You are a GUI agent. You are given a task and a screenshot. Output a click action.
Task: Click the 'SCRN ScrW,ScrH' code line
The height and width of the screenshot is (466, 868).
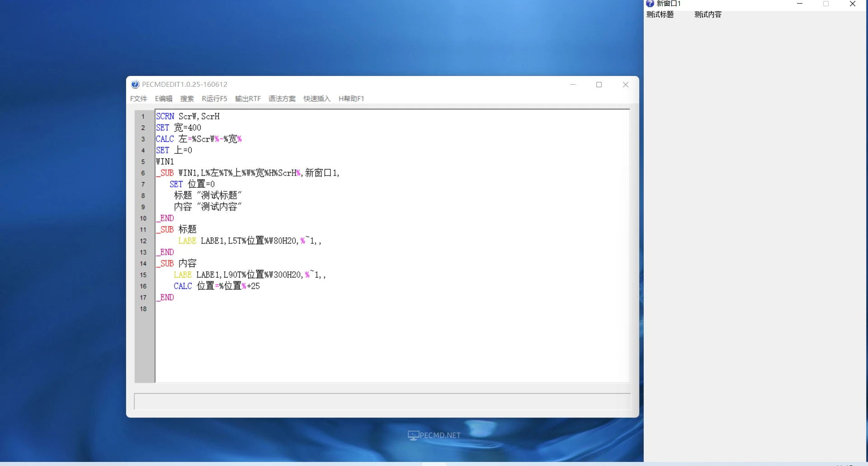(x=188, y=116)
